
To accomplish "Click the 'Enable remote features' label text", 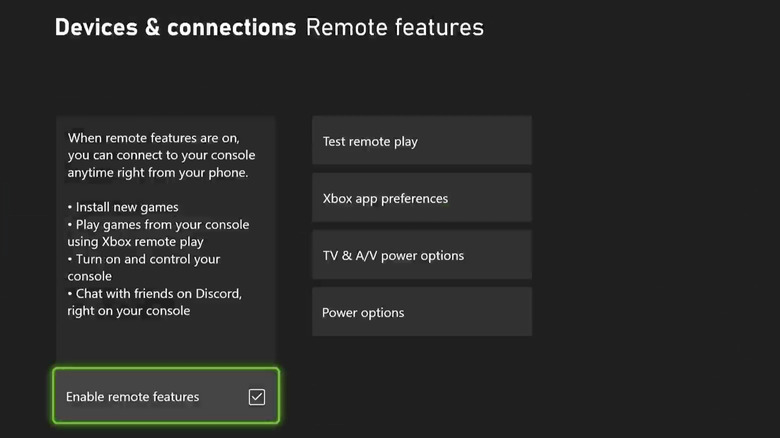I will [132, 397].
